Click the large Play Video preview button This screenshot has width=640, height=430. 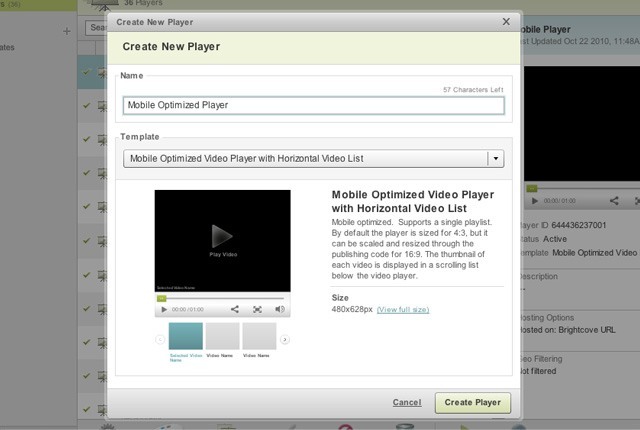point(222,236)
